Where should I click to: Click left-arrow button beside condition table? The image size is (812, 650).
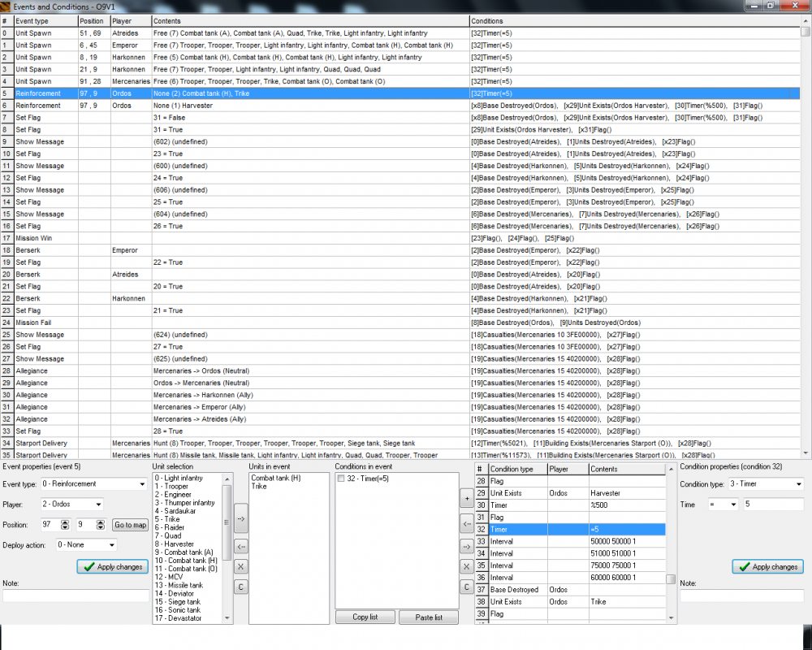pos(466,523)
